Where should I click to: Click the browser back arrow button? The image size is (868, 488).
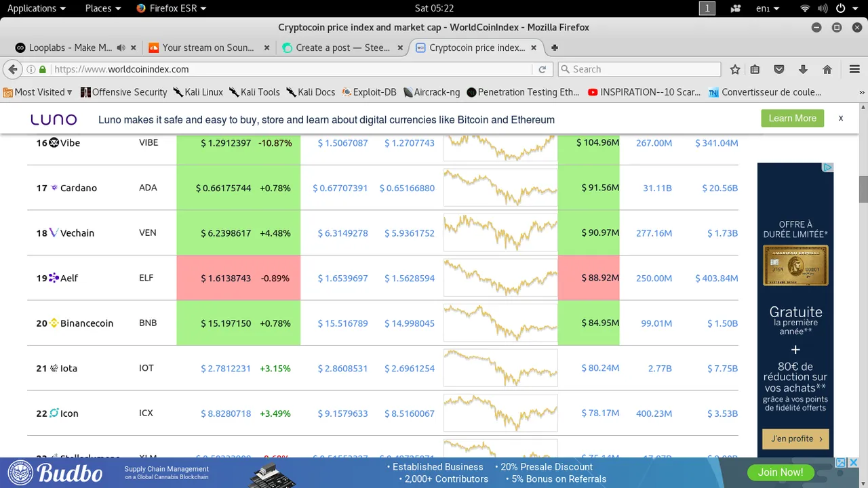tap(12, 69)
